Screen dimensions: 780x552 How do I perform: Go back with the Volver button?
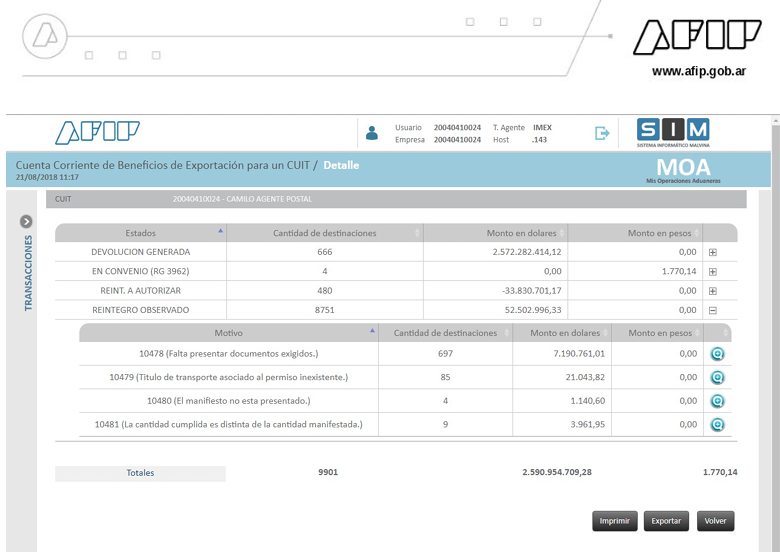715,521
